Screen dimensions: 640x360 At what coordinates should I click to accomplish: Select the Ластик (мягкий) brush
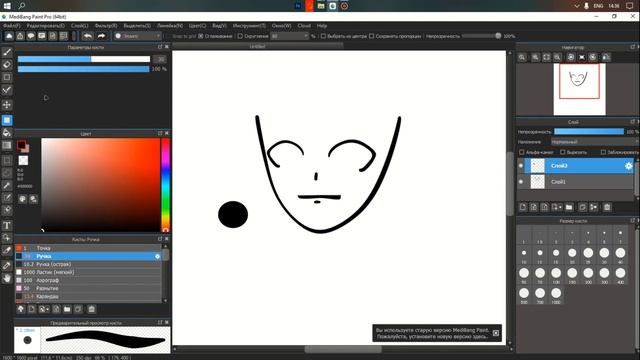tap(89, 272)
